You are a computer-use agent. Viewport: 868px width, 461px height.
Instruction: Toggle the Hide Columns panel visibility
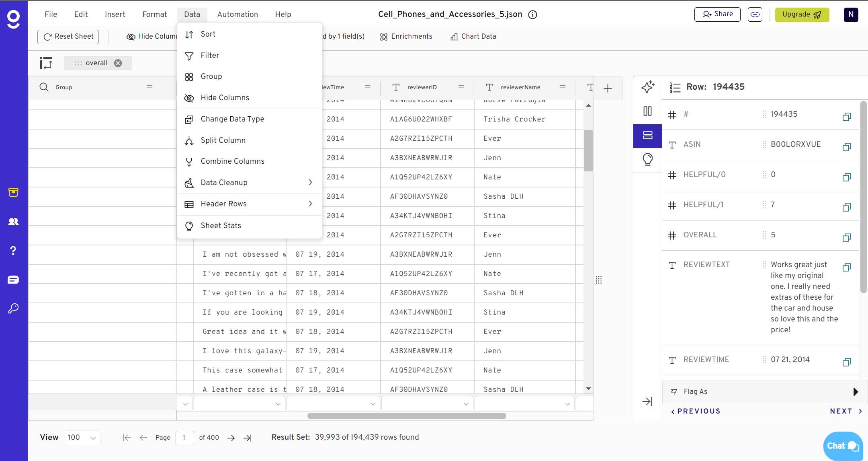pyautogui.click(x=225, y=98)
